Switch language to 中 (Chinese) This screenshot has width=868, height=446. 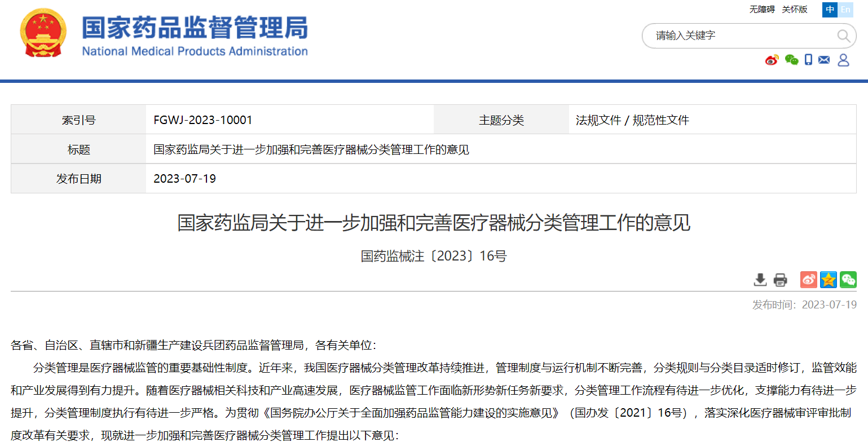(830, 10)
